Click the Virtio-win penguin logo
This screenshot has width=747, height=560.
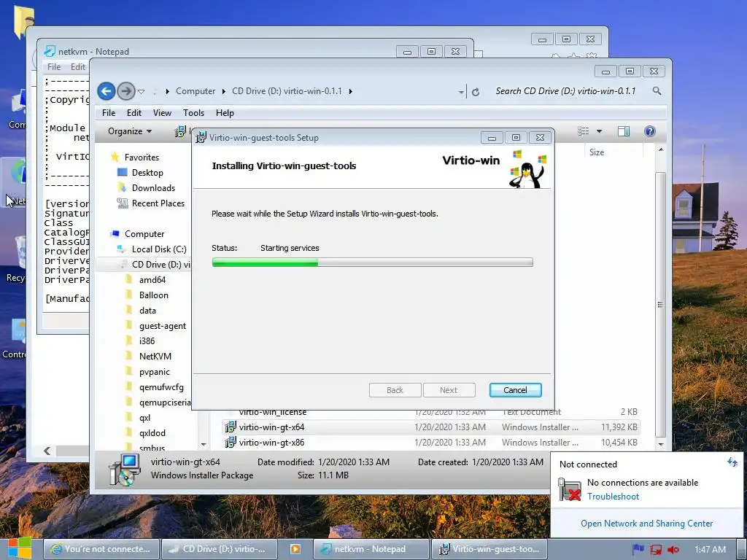click(528, 169)
